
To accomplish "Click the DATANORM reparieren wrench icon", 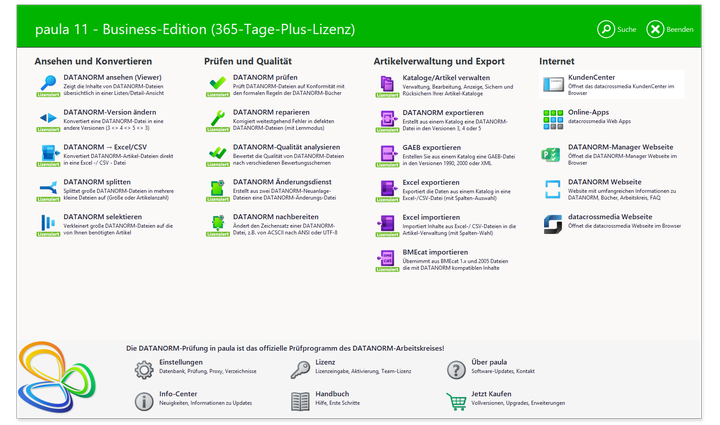I will pos(218,118).
